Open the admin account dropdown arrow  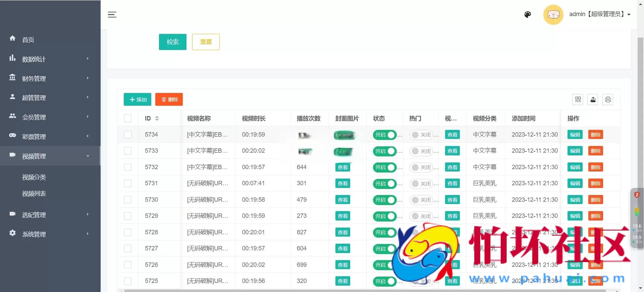point(629,14)
